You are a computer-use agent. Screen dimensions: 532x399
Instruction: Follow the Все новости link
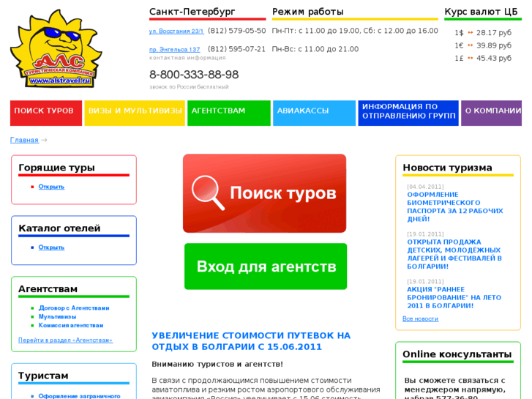(x=420, y=319)
